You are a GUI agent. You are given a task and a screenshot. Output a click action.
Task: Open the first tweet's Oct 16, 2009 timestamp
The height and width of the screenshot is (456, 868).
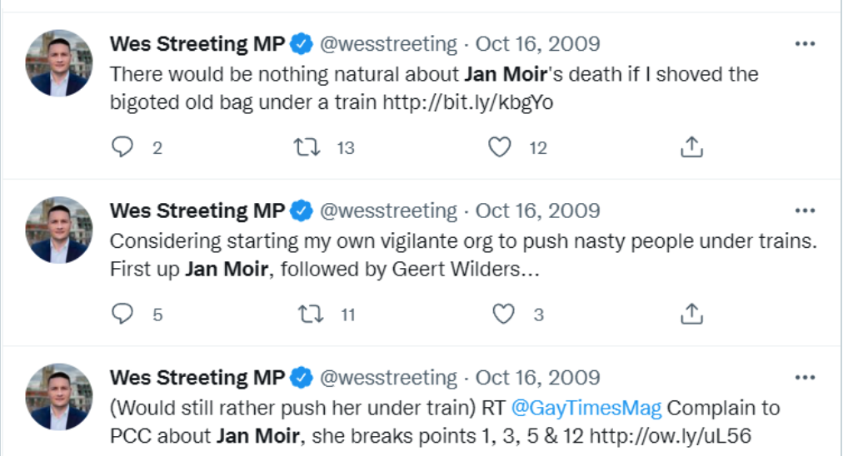coord(537,44)
